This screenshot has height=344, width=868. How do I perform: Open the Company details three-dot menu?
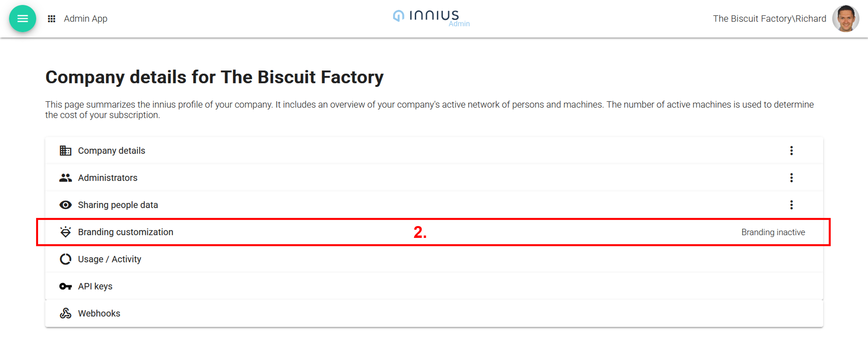pyautogui.click(x=791, y=151)
